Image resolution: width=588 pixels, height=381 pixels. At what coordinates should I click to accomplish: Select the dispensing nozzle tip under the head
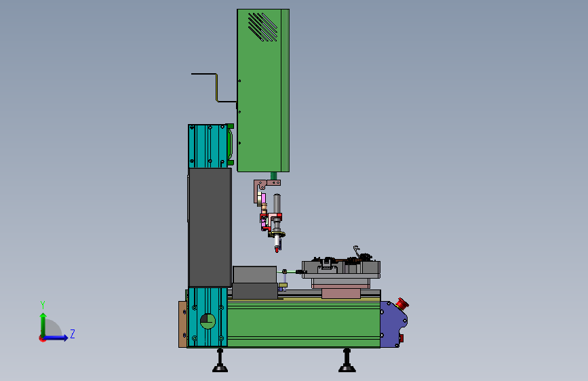point(277,249)
